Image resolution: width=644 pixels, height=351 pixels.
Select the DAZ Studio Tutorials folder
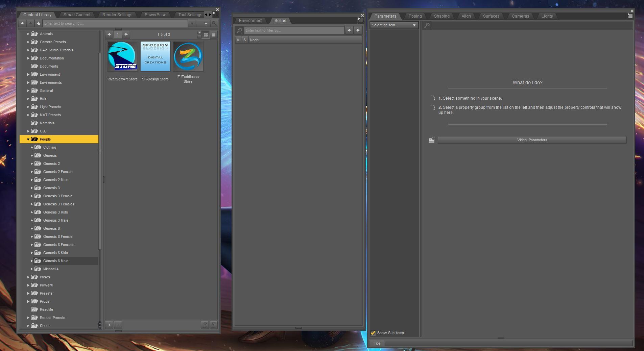(56, 50)
